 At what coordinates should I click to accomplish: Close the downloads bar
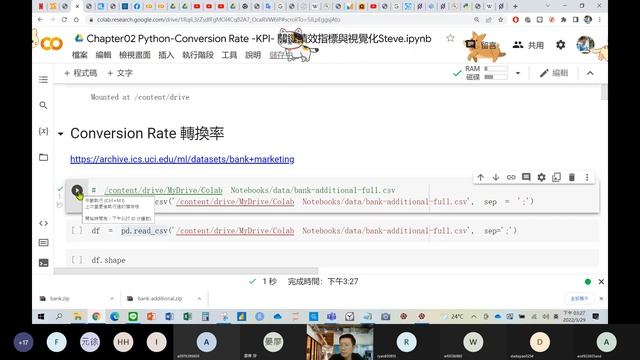(601, 299)
